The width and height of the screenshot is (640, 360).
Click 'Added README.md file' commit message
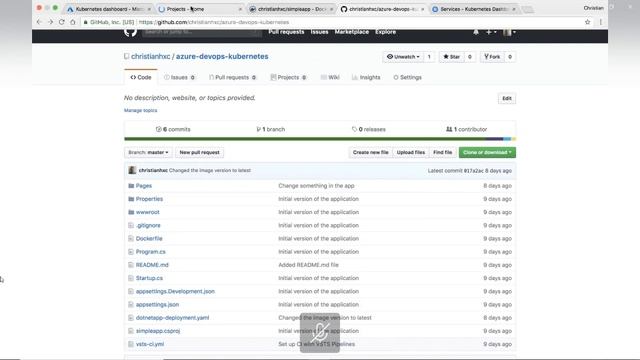click(x=308, y=265)
